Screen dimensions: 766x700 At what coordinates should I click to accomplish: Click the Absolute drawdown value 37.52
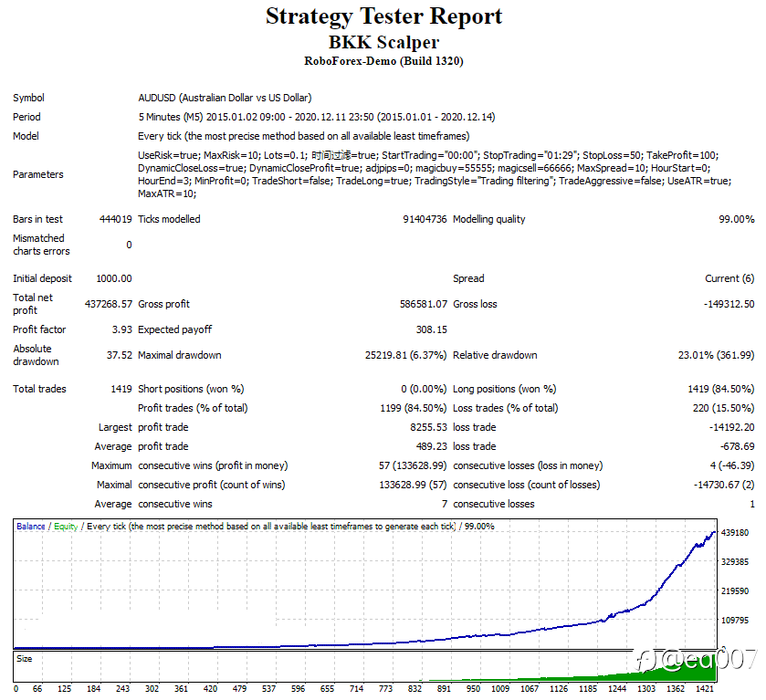tap(120, 355)
